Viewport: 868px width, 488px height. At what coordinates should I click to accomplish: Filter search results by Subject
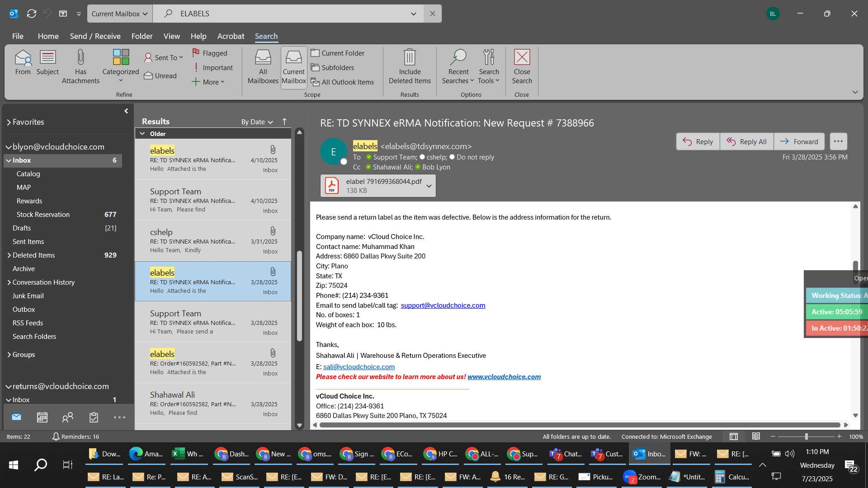pyautogui.click(x=47, y=63)
